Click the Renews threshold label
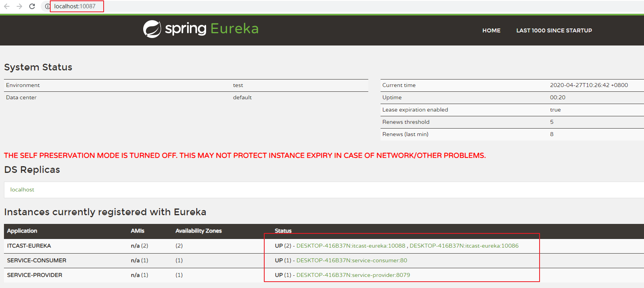644x288 pixels. [406, 122]
